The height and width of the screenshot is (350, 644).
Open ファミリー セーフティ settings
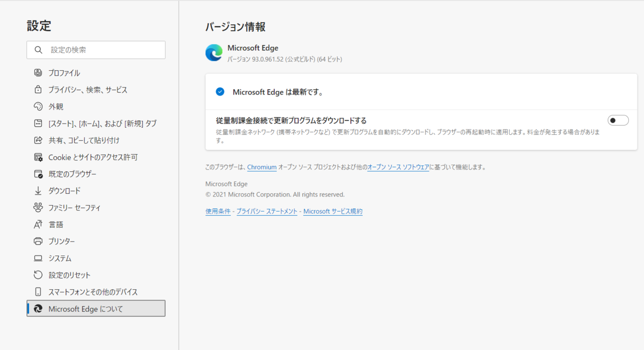pyautogui.click(x=96, y=207)
